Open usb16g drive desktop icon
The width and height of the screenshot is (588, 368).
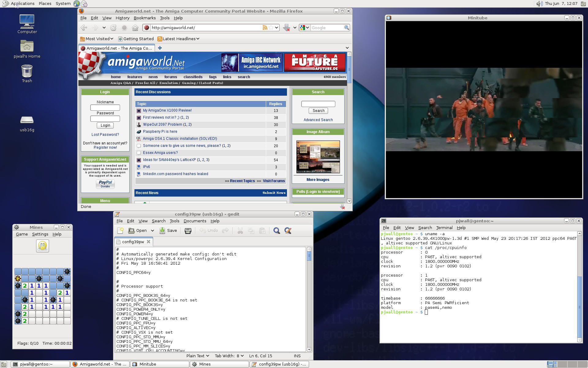[27, 120]
